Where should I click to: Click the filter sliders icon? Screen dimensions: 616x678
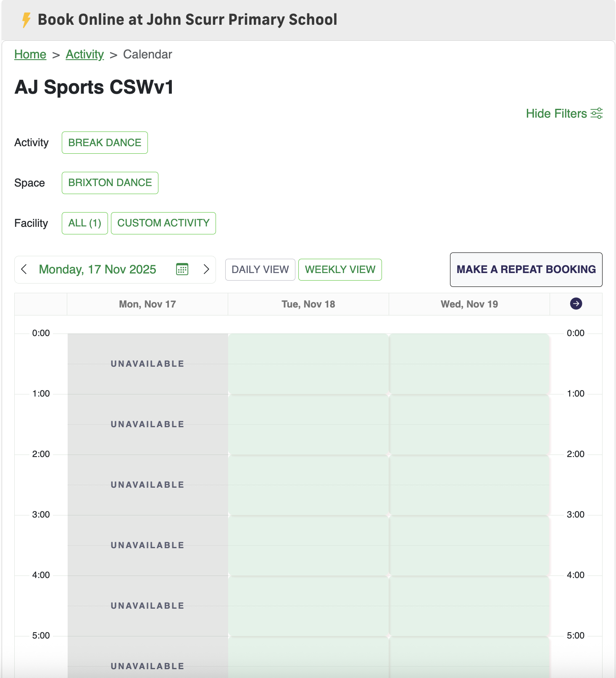(x=597, y=113)
